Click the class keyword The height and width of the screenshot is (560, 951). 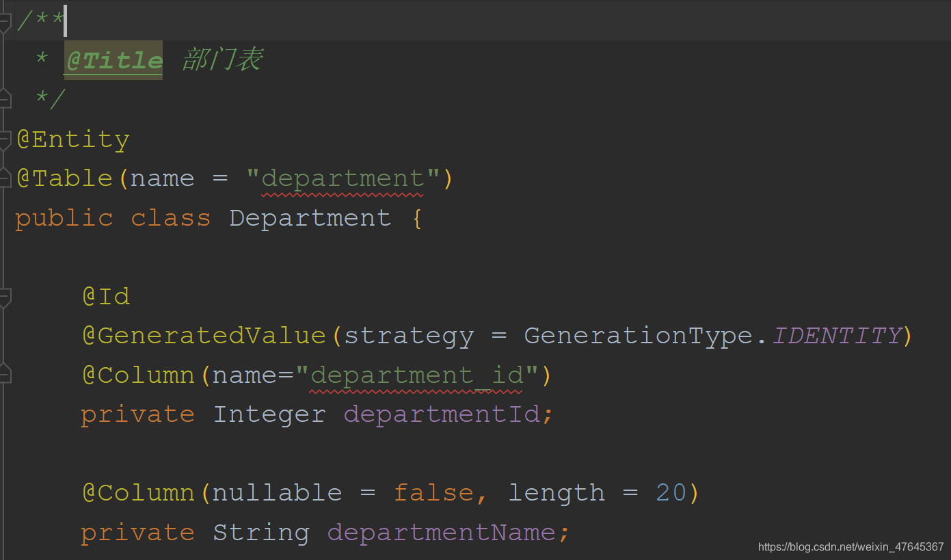click(171, 218)
